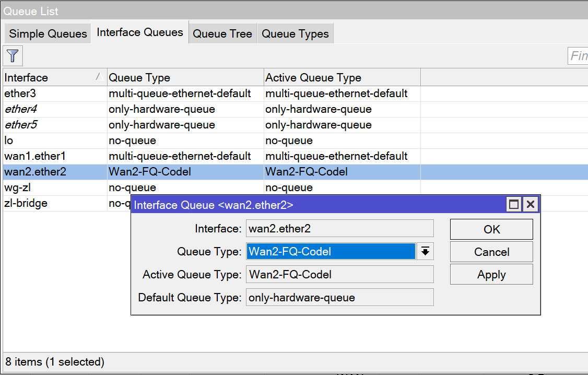588x375 pixels.
Task: Apply the queue type change
Action: click(x=491, y=275)
